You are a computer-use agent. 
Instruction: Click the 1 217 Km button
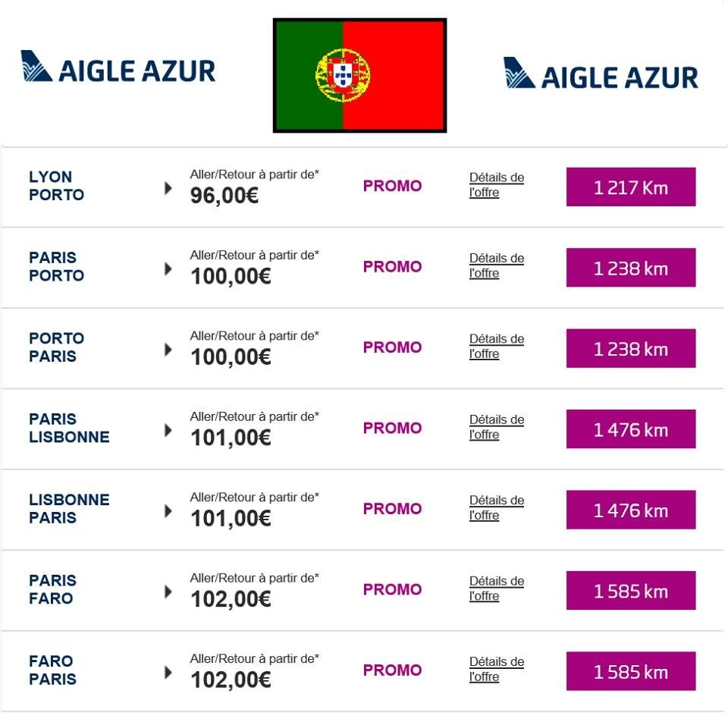pyautogui.click(x=631, y=187)
